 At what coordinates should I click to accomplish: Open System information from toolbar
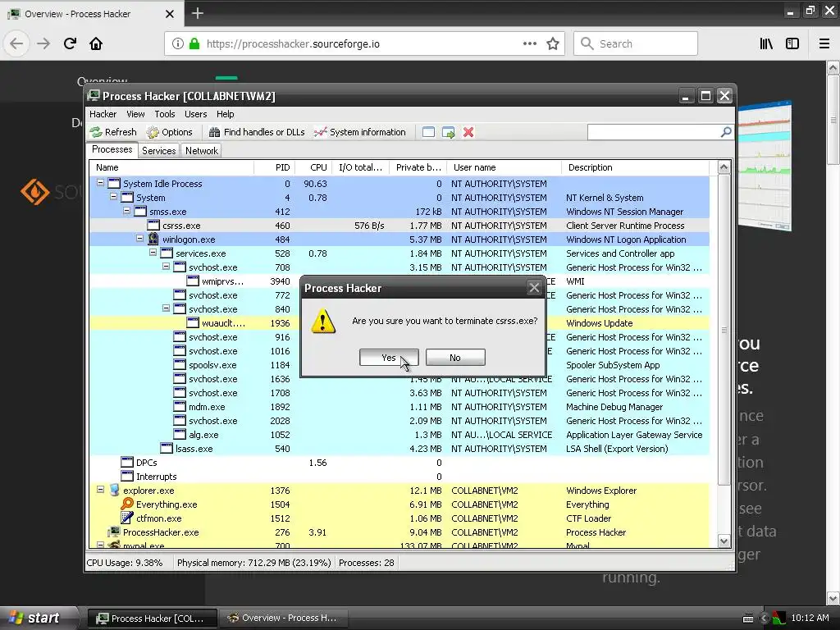[360, 132]
